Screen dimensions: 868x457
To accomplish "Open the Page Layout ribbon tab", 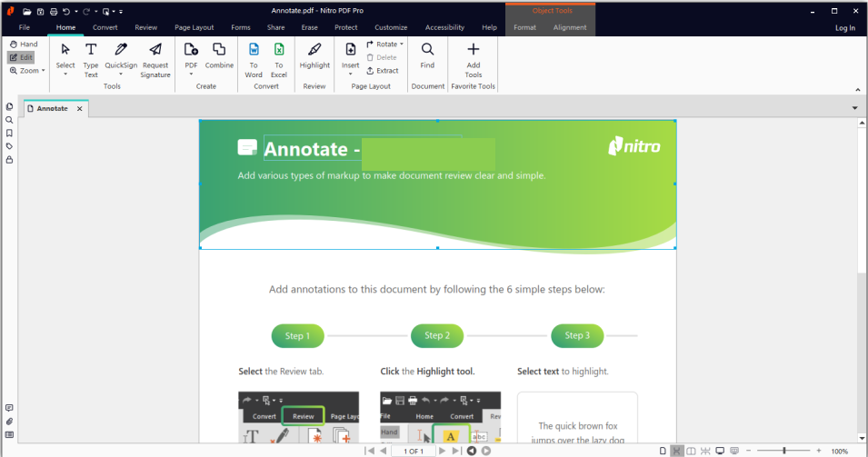I will [x=195, y=27].
